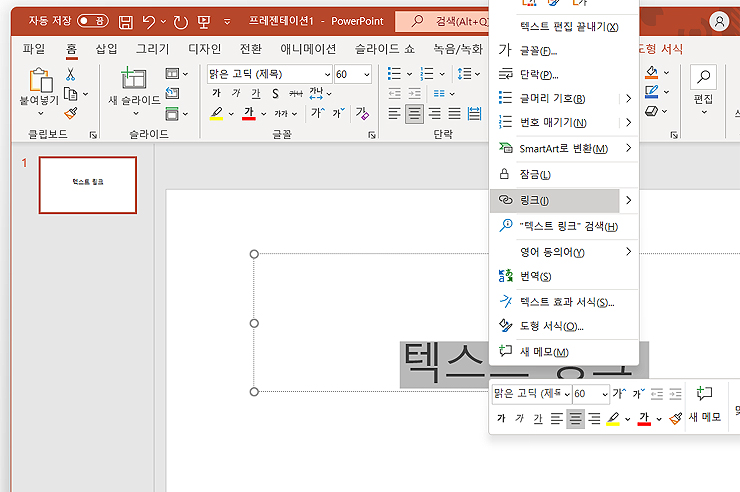Viewport: 740px width, 492px height.
Task: Open the slide layout dropdown
Action: (177, 74)
